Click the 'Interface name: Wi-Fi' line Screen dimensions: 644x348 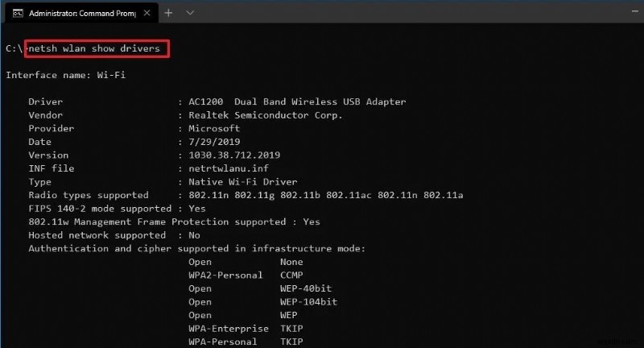pyautogui.click(x=66, y=75)
